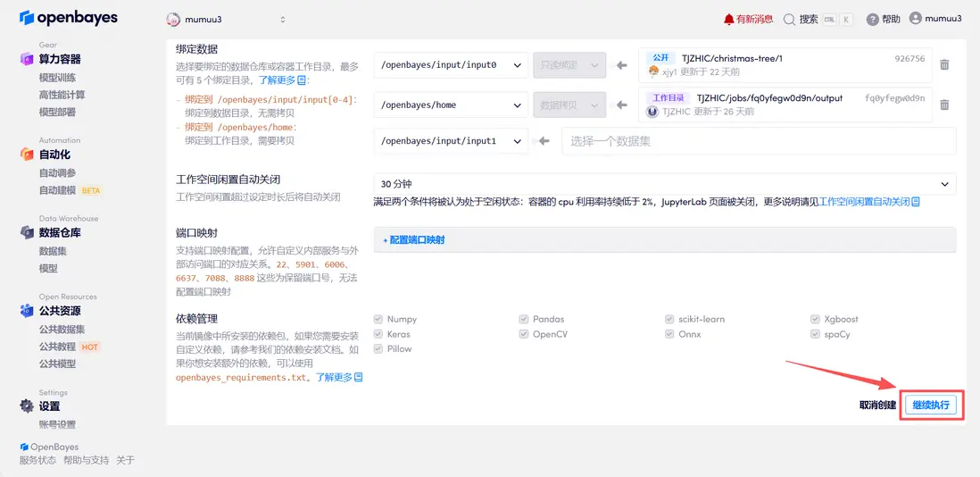
Task: Toggle the Numpy checkbox
Action: pos(378,320)
